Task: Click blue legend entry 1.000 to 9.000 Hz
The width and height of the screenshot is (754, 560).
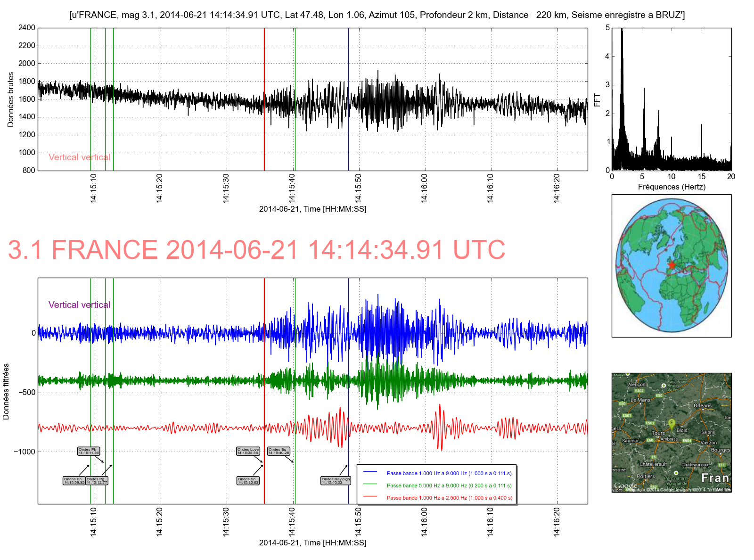Action: (449, 473)
